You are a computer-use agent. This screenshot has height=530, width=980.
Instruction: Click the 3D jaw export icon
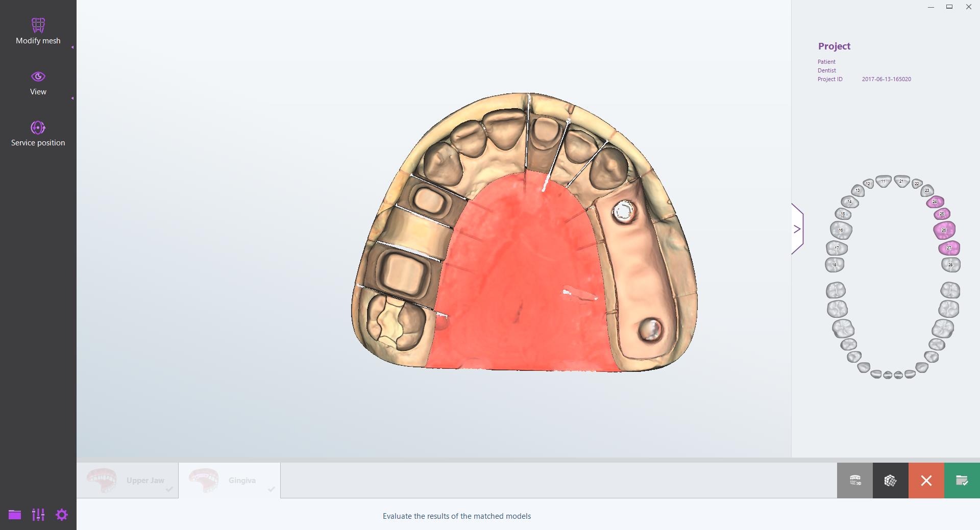point(855,480)
